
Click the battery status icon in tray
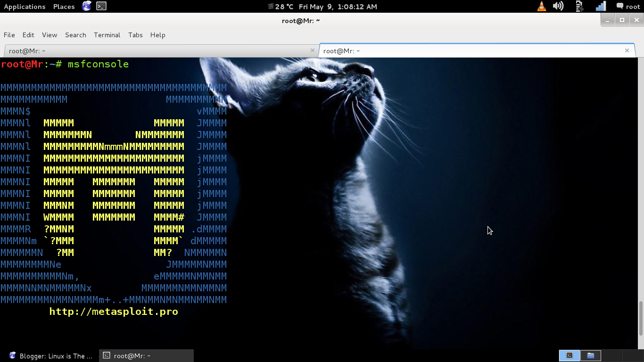(578, 7)
